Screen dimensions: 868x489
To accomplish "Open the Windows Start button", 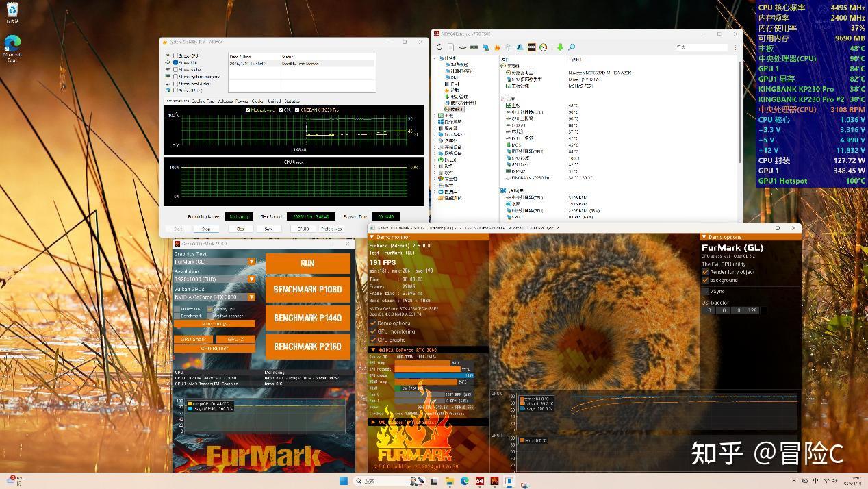I will [x=344, y=481].
